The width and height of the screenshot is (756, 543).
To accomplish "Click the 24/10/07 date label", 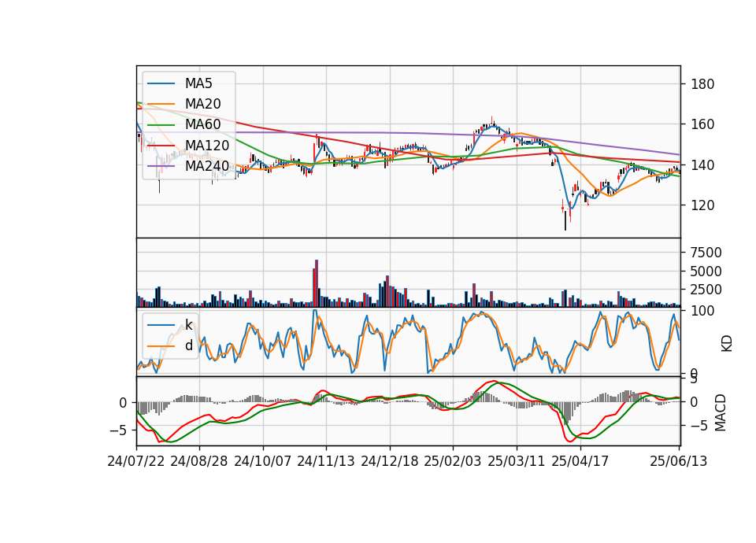I will point(263,461).
